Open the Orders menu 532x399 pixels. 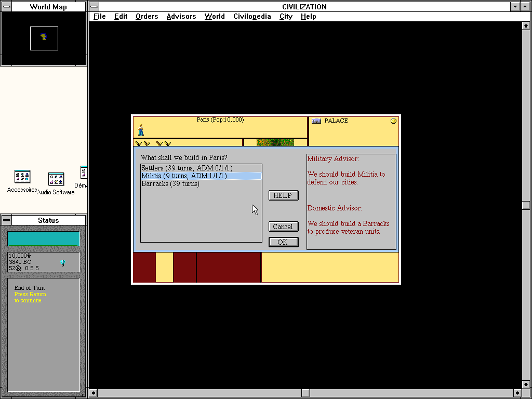tap(147, 16)
